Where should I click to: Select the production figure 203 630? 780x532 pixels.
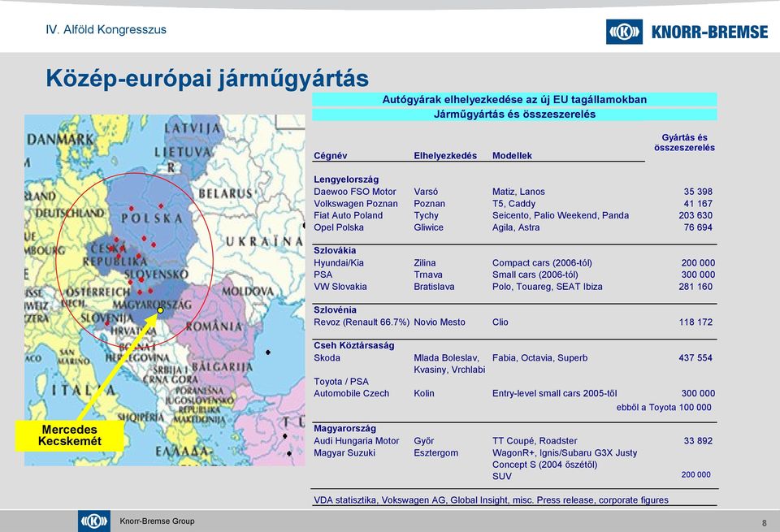click(695, 215)
